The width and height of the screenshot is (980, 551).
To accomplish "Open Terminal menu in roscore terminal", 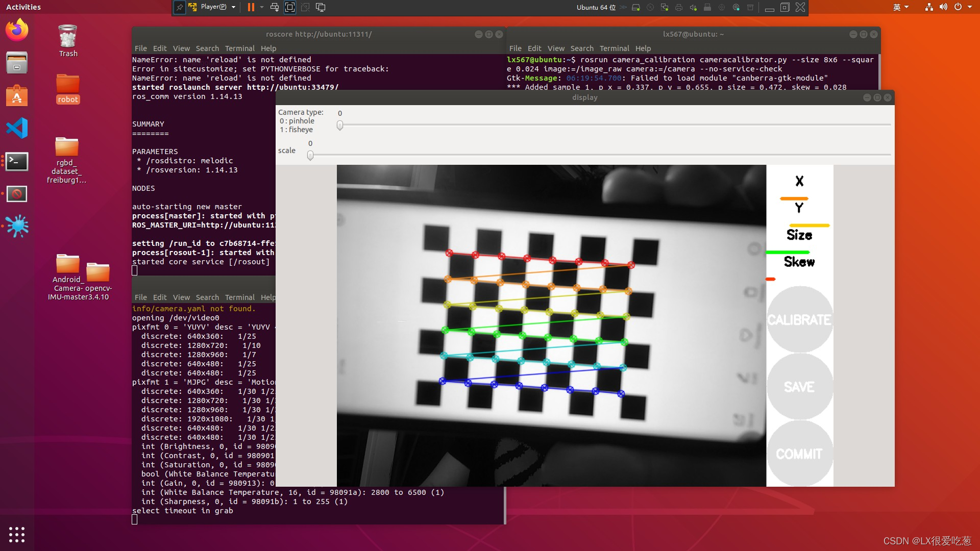I will [x=240, y=48].
